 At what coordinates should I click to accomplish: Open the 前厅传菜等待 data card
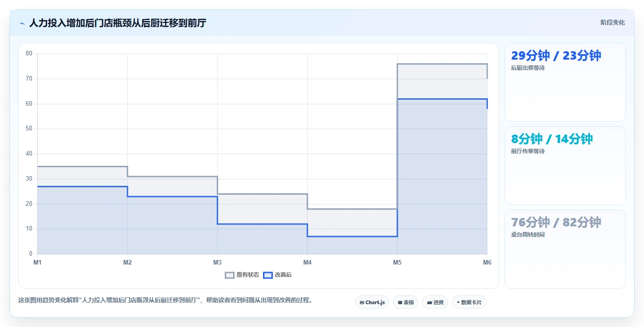coord(565,165)
